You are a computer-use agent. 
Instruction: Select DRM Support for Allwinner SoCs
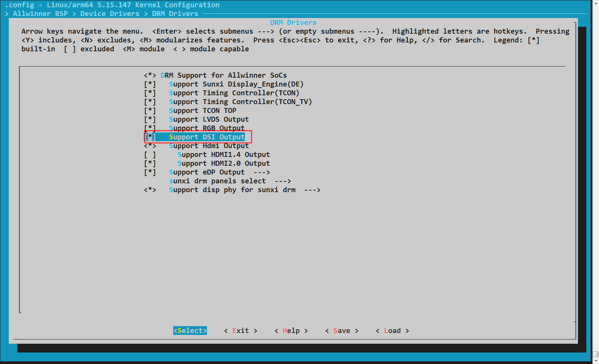tap(223, 75)
